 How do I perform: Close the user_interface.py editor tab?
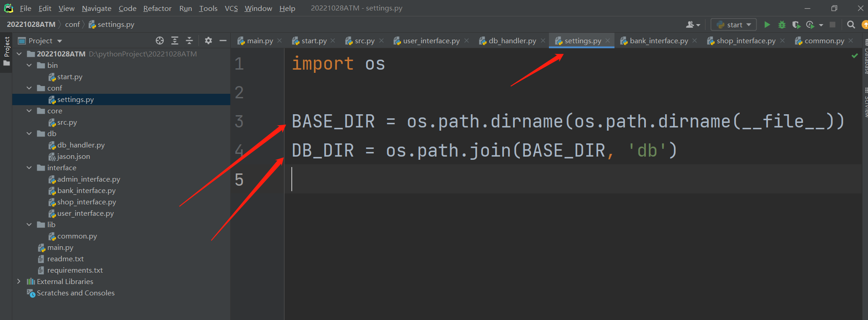[467, 41]
